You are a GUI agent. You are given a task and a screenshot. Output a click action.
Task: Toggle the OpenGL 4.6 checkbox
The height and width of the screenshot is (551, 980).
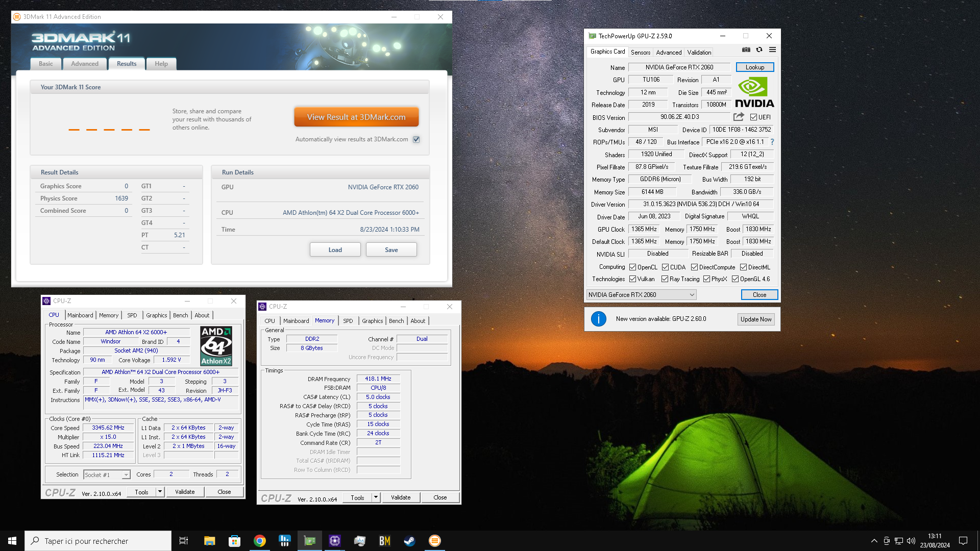[x=735, y=279]
